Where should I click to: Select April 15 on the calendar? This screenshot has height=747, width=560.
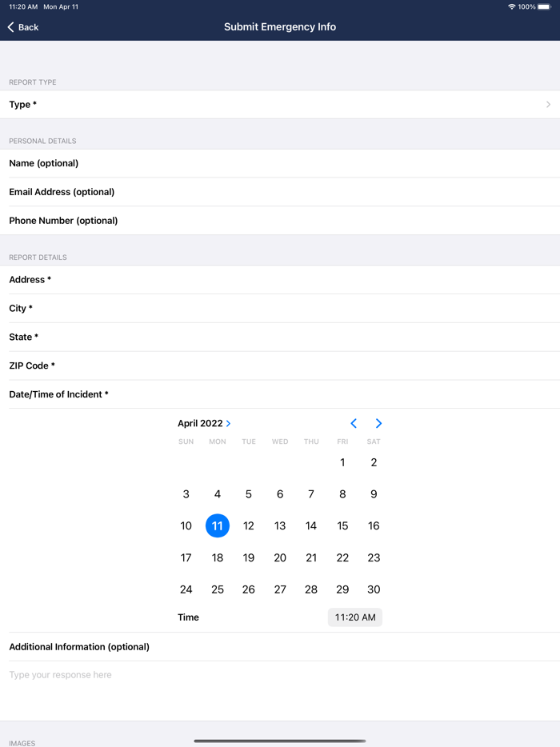click(x=342, y=525)
